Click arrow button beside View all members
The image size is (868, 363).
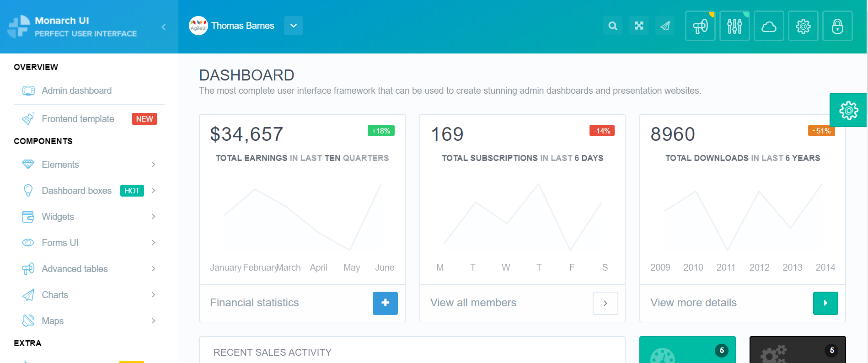tap(605, 303)
